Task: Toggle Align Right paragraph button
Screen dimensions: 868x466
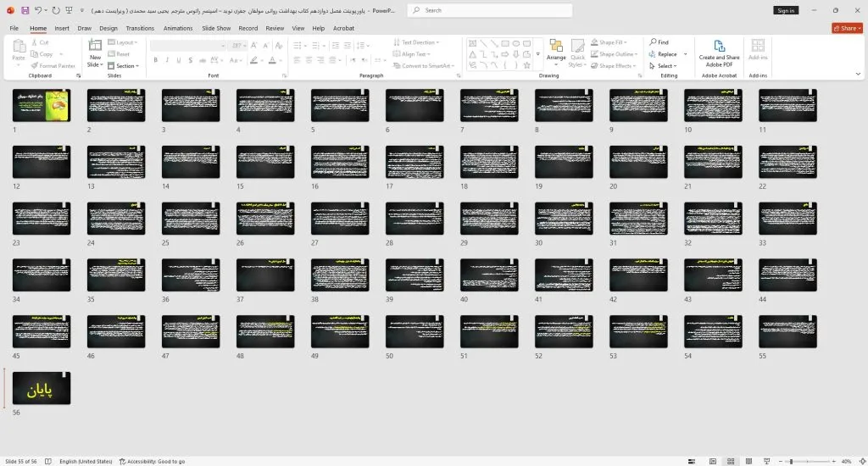Action: point(320,60)
